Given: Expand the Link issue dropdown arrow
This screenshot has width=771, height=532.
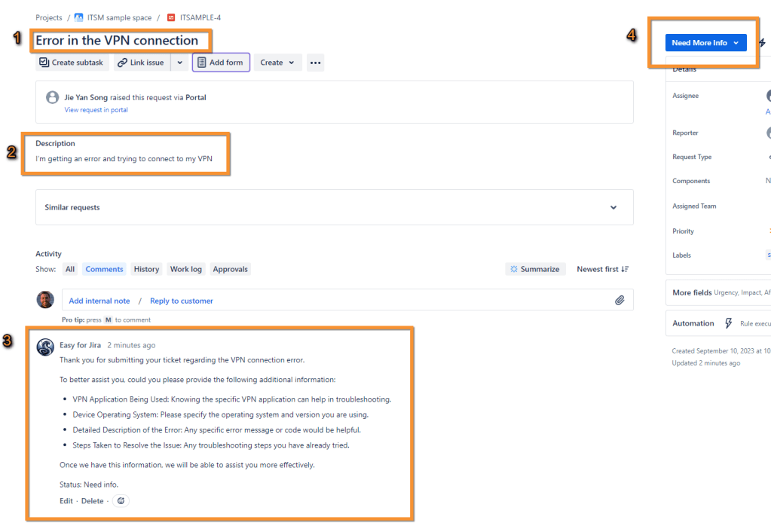Looking at the screenshot, I should [179, 63].
